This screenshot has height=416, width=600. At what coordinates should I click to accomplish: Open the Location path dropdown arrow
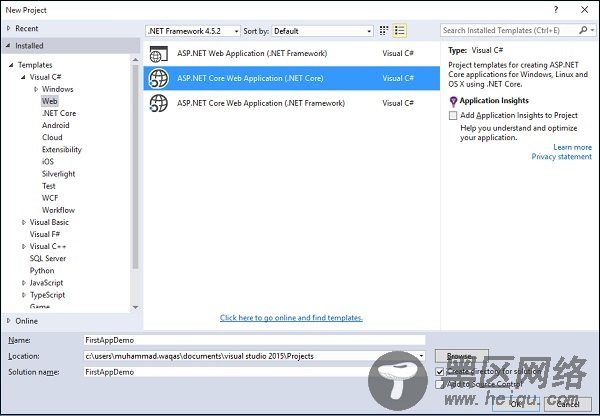click(421, 356)
